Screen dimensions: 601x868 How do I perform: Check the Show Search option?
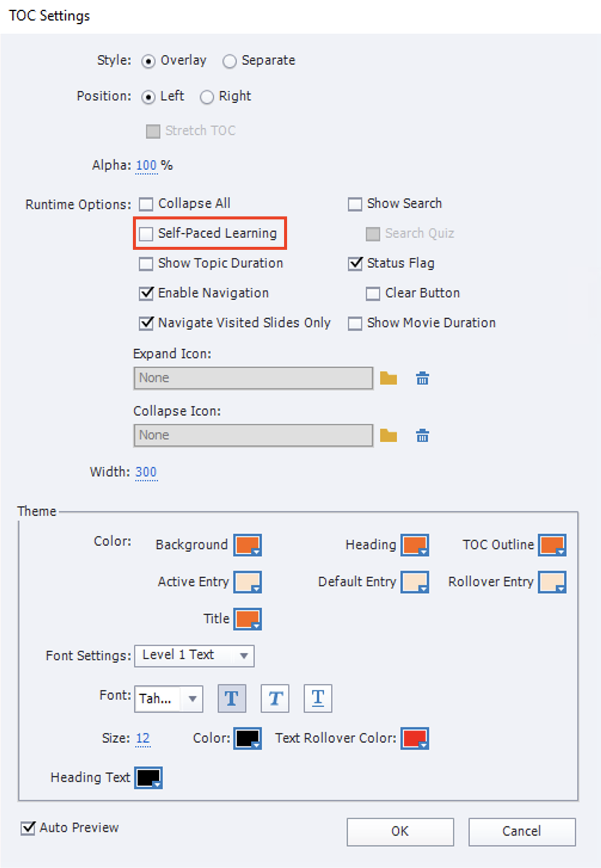354,204
